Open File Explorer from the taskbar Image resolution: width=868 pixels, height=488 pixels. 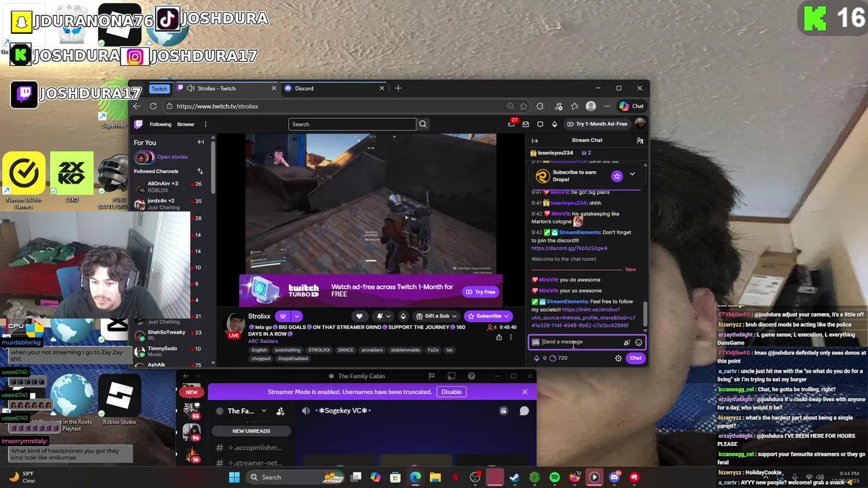click(435, 477)
